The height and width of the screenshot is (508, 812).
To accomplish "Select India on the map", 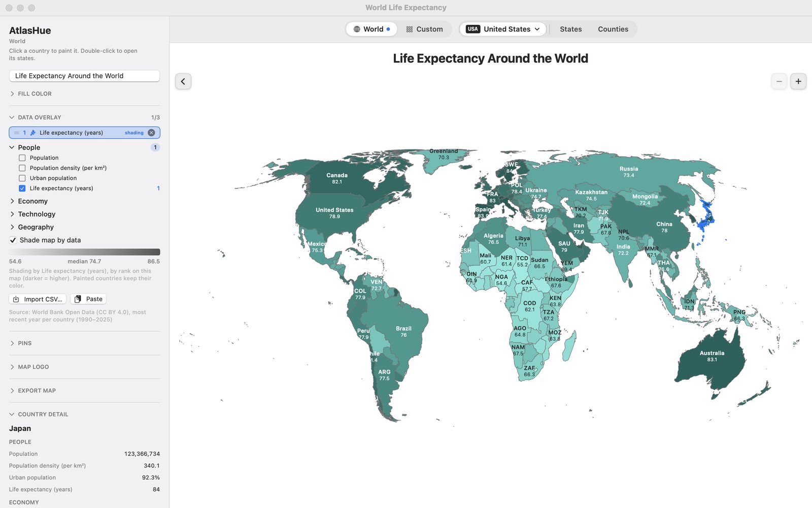I will coord(623,249).
